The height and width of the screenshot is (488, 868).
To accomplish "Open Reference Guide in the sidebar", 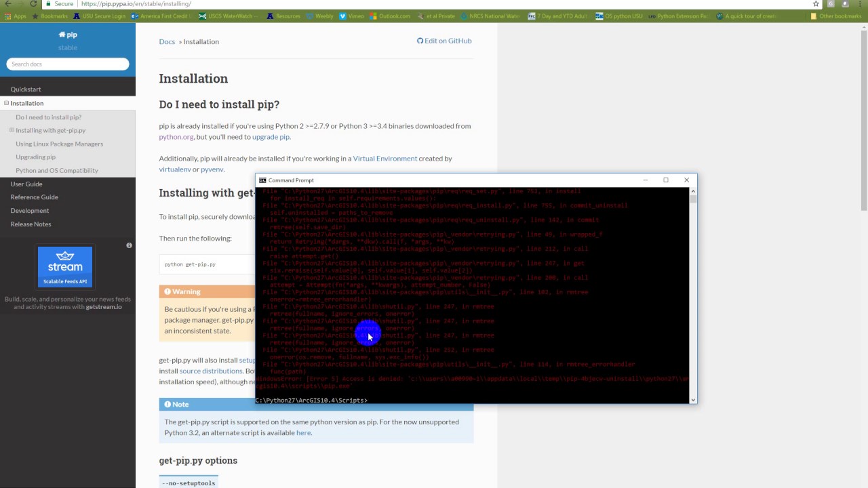I will (x=34, y=197).
